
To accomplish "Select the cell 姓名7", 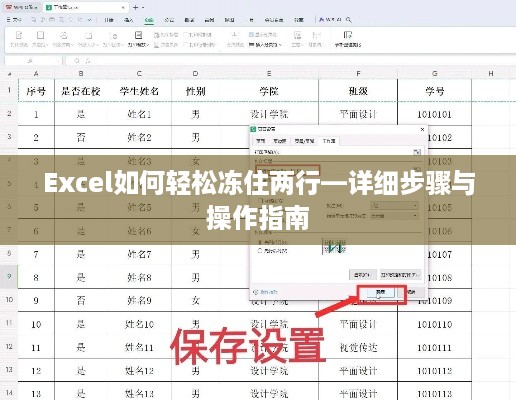I will pos(139,255).
